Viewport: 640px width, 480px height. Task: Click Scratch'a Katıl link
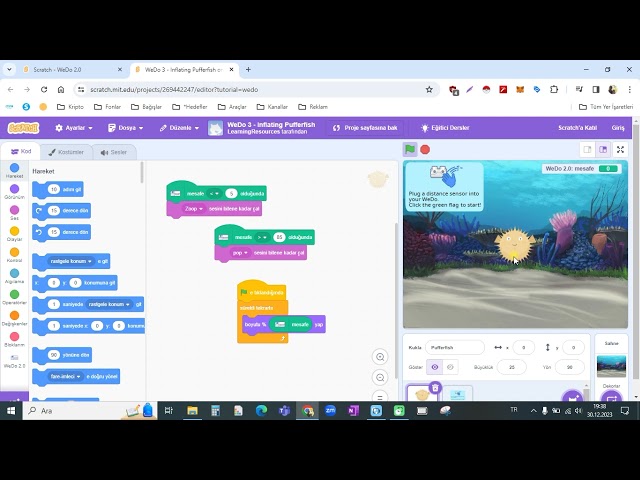(578, 128)
